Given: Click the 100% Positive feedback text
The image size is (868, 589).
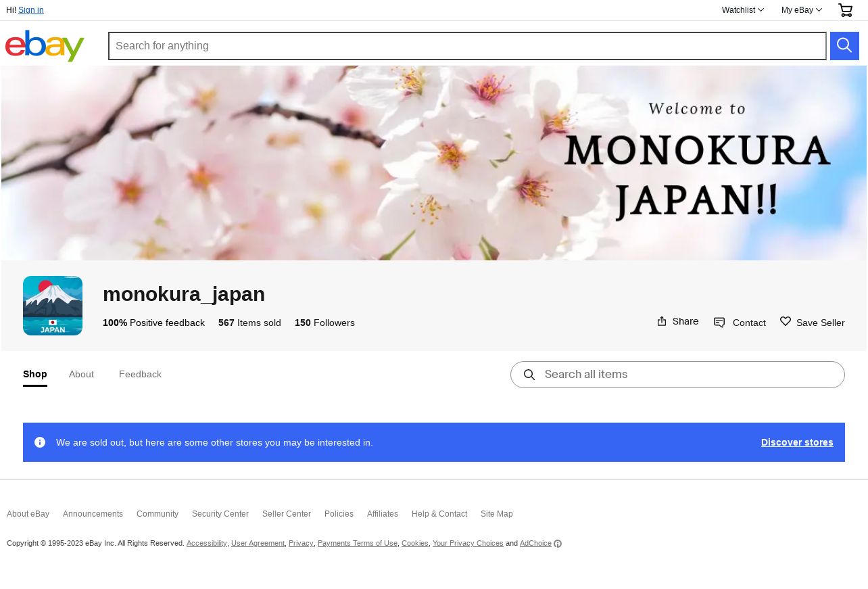Looking at the screenshot, I should coord(153,323).
